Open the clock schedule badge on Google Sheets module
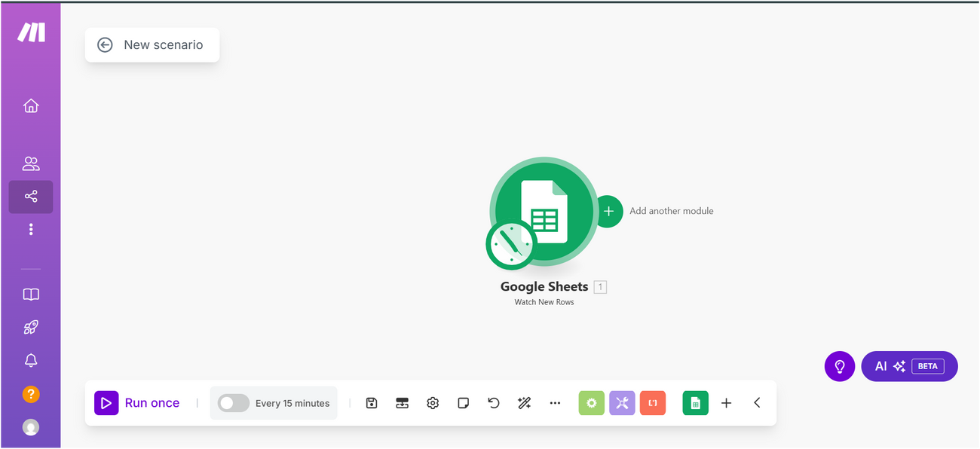980x449 pixels. [x=511, y=244]
